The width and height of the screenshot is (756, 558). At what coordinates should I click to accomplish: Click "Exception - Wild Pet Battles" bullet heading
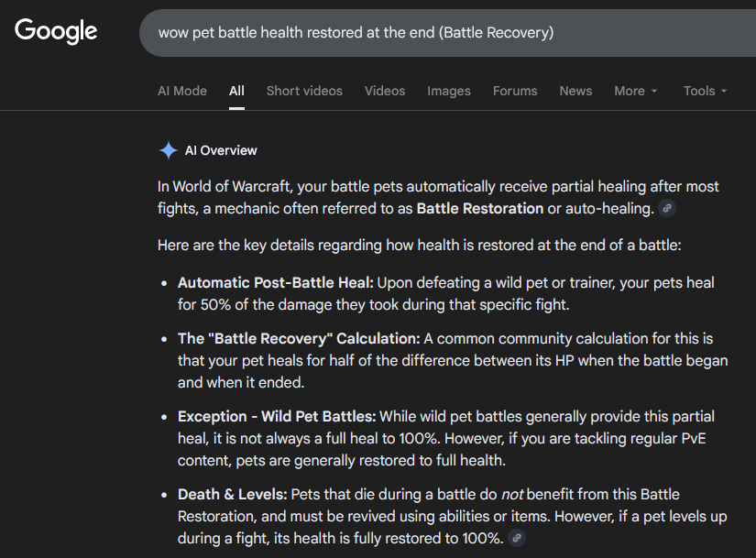pyautogui.click(x=277, y=416)
